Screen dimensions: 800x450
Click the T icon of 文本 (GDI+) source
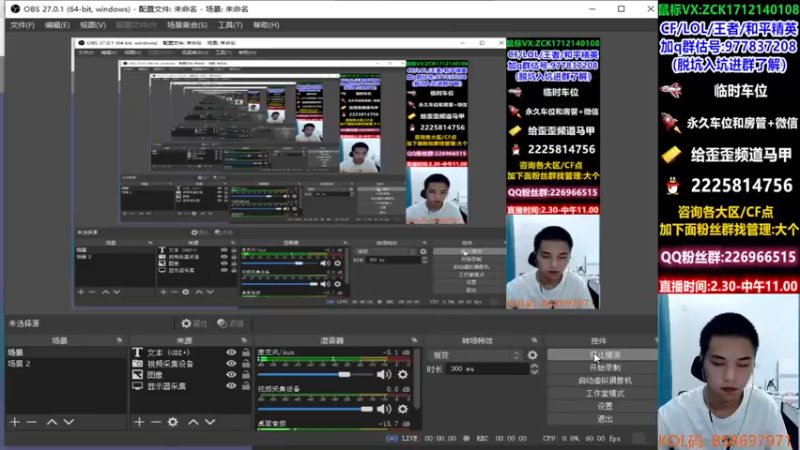pos(137,352)
